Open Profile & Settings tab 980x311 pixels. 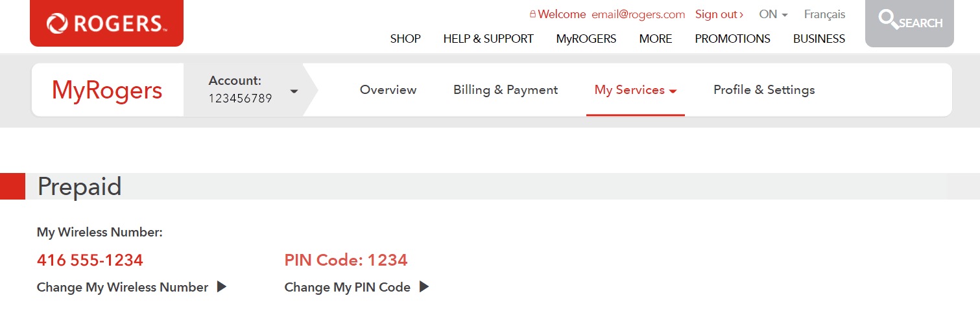coord(764,90)
